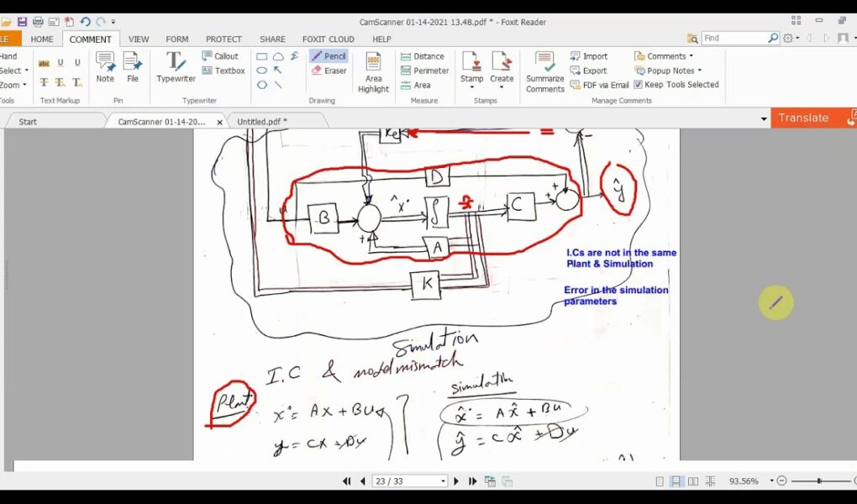Uncheck Keep Tools Selected checkbox
This screenshot has height=504, width=857.
639,85
